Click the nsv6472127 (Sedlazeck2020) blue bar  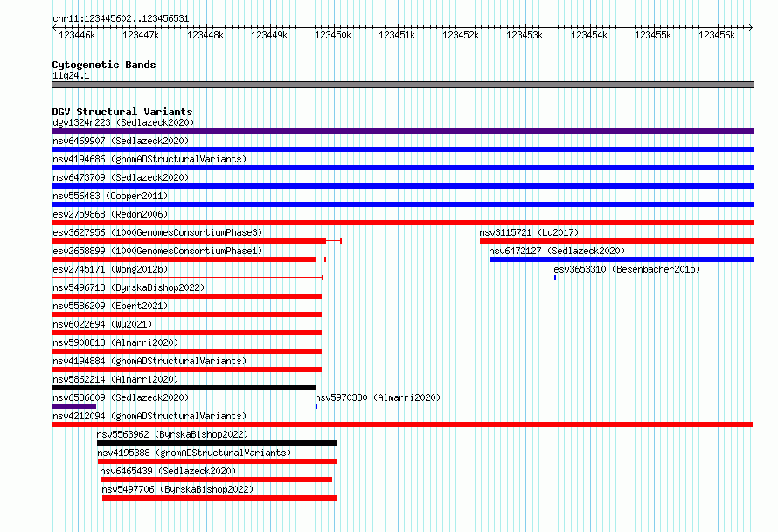(622, 259)
